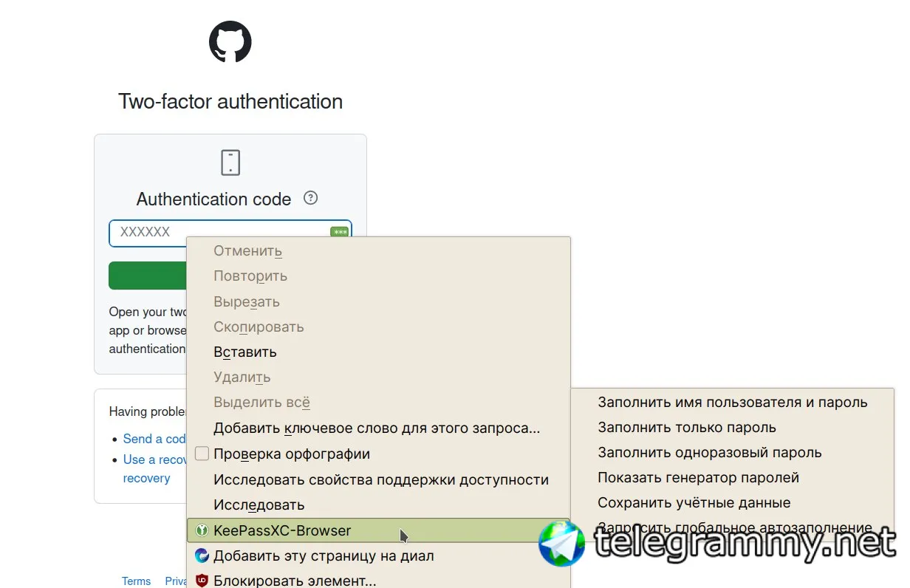910x588 pixels.
Task: Click the Two-factor authentication heading
Action: [230, 101]
